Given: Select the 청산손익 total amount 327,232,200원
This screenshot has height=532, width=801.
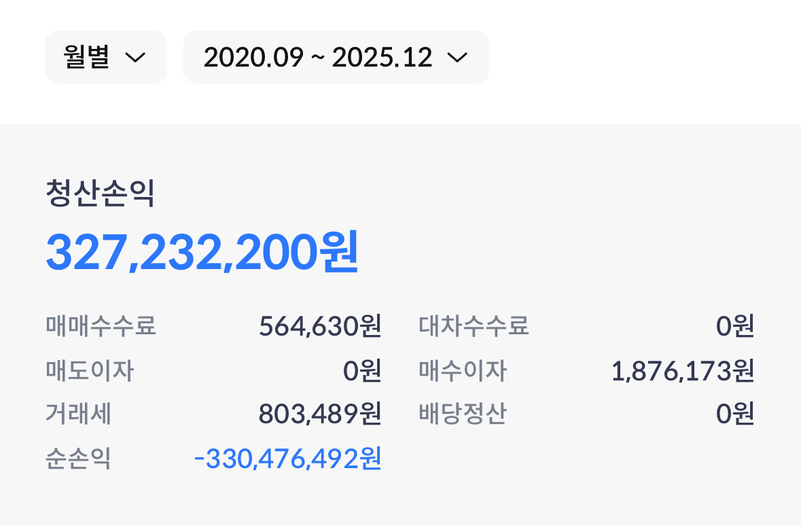Looking at the screenshot, I should [201, 254].
